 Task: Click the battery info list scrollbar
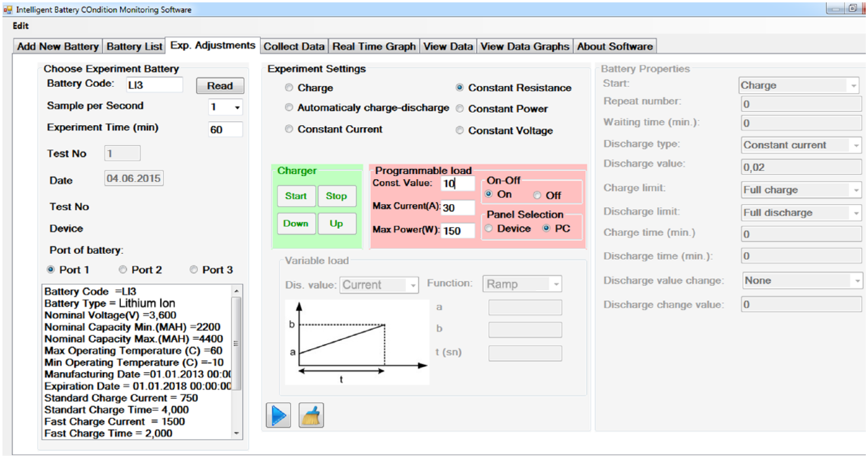[237, 343]
